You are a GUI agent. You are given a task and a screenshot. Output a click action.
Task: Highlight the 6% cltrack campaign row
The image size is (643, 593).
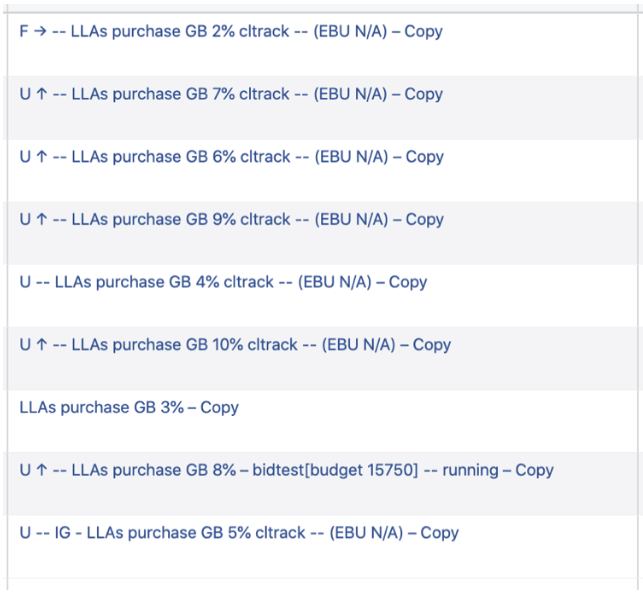[x=231, y=157]
